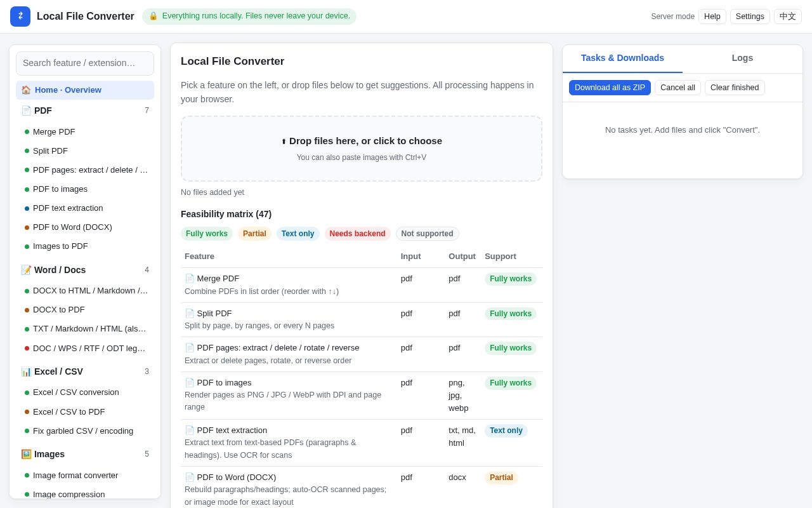Filter matrix by Fully works
Viewport: 812px width, 508px height.
(207, 234)
